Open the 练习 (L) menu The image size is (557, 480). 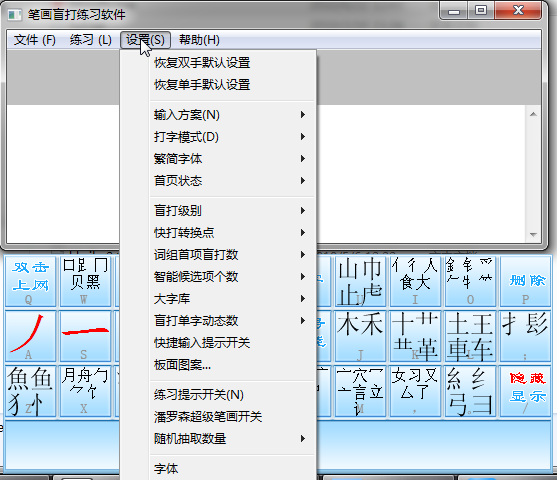[x=91, y=40]
